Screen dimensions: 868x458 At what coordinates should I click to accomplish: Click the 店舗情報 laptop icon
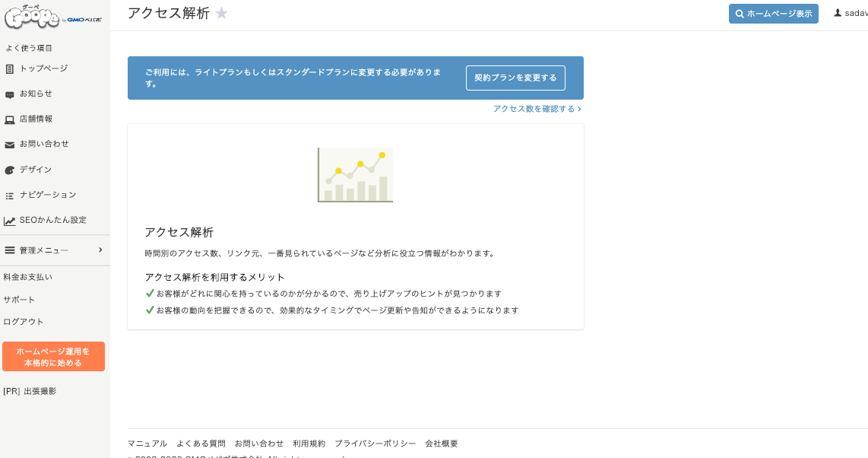coord(9,119)
